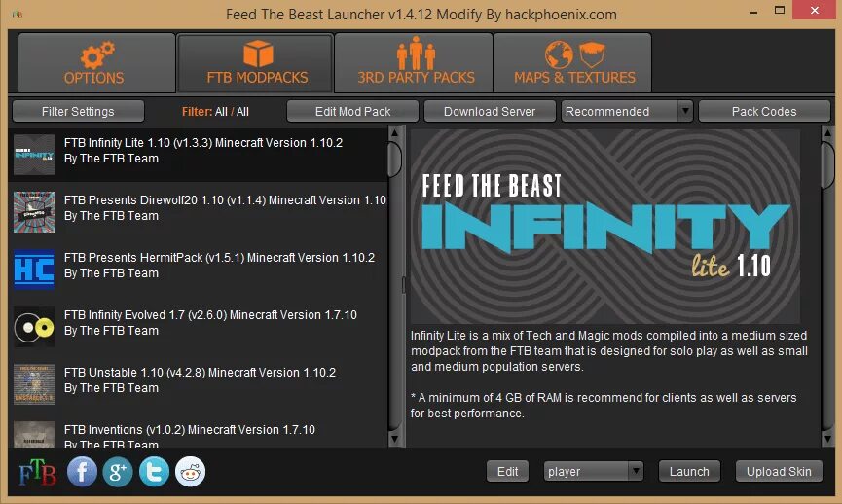This screenshot has height=504, width=842.
Task: Open the Options tab
Action: pos(96,63)
